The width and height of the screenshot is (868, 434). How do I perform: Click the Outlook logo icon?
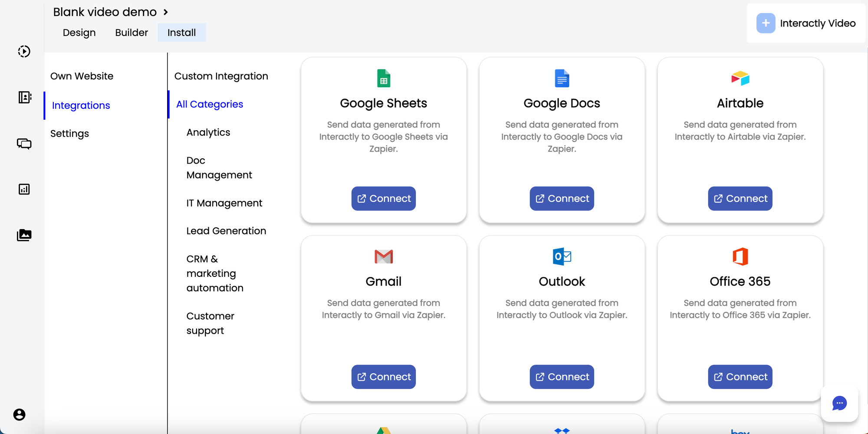pyautogui.click(x=562, y=256)
